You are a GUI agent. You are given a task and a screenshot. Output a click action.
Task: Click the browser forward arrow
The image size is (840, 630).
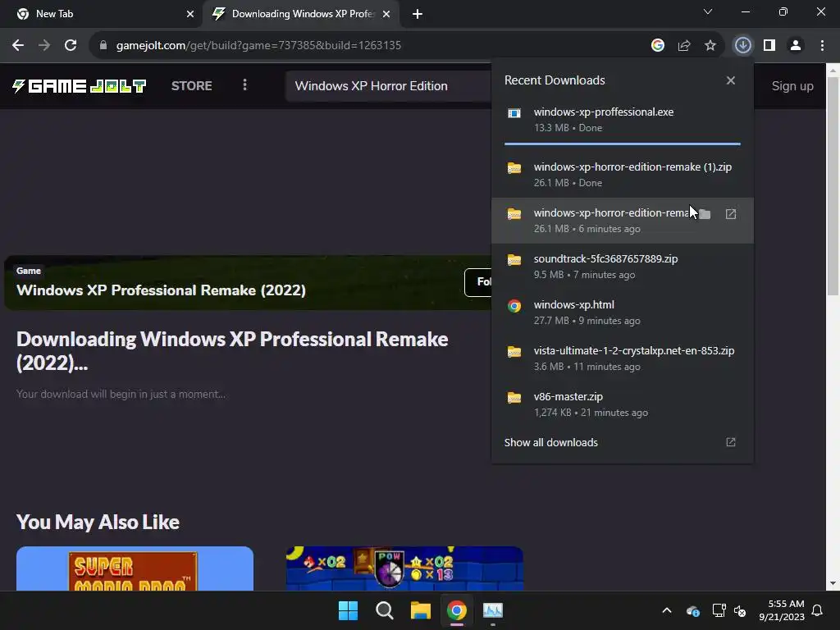tap(44, 46)
